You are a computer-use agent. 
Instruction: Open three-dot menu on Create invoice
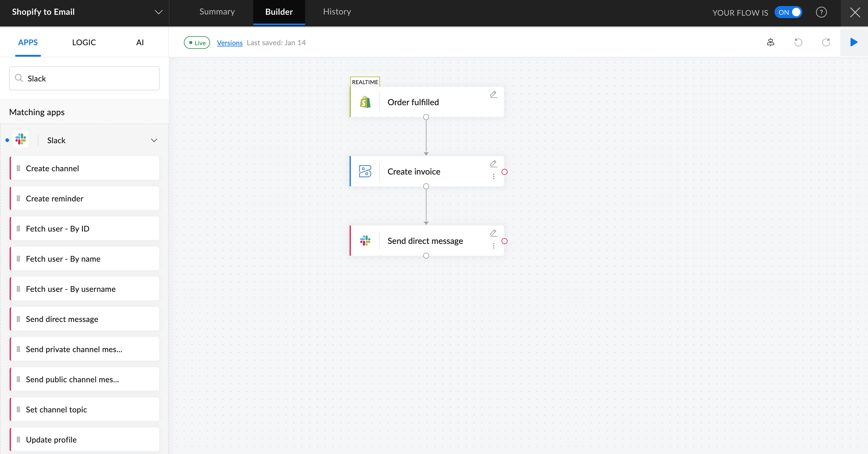tap(494, 177)
